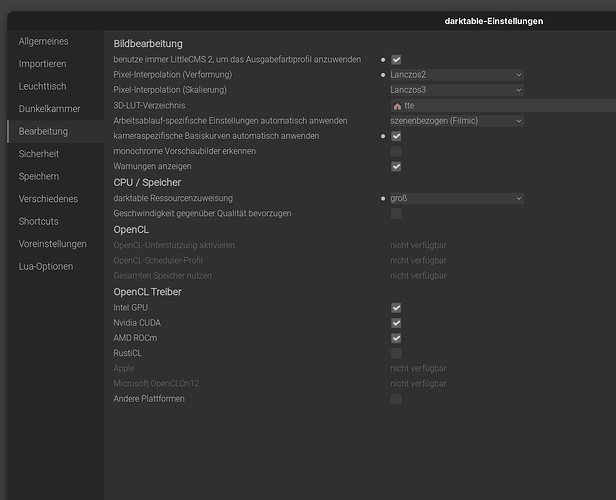Open the Ressourcenzuweisung 'groß' dropdown
Viewport: 616px width, 500px height.
click(456, 198)
